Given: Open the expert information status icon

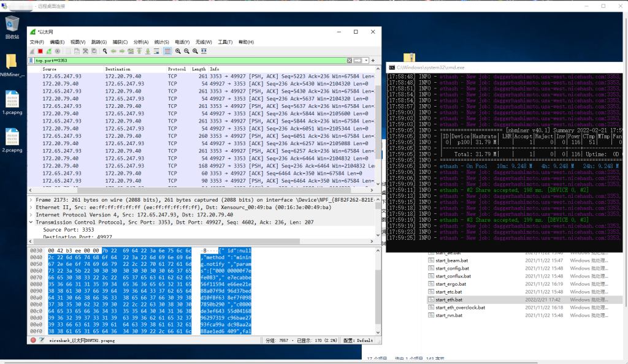Looking at the screenshot, I should pyautogui.click(x=33, y=339).
